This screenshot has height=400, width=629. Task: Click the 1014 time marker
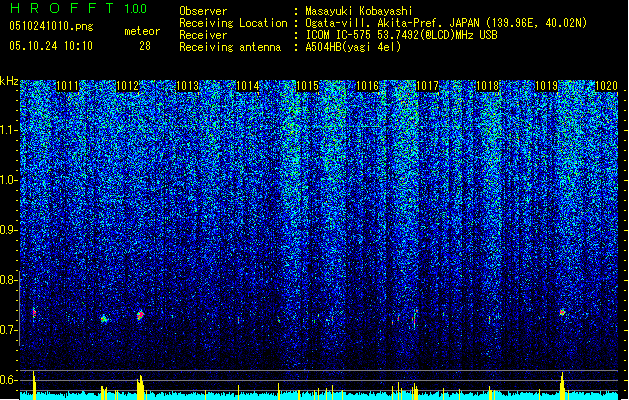pos(248,86)
